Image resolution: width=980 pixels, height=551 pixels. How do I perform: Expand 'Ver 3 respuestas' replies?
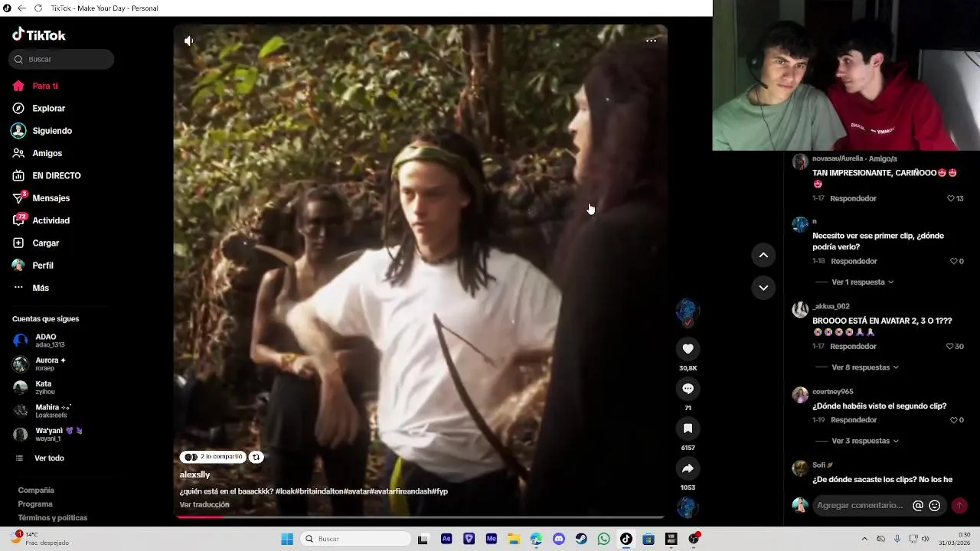pos(865,441)
